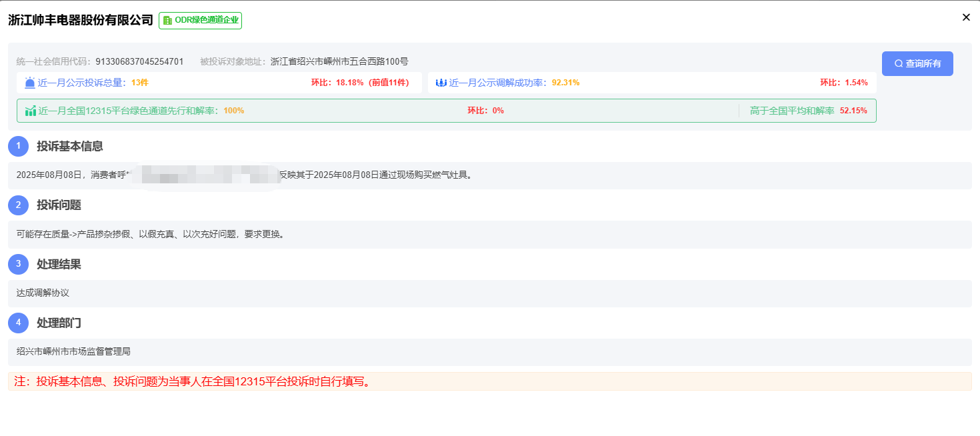The width and height of the screenshot is (980, 436).
Task: Click the 投诉问题 section heading
Action: point(59,205)
